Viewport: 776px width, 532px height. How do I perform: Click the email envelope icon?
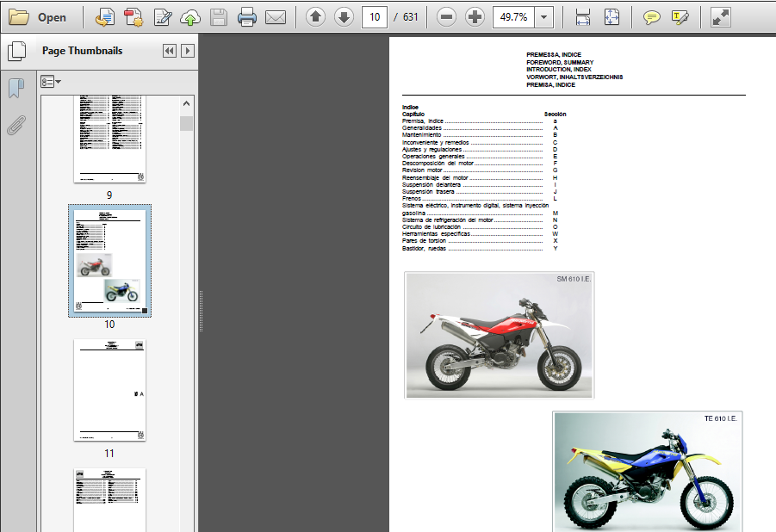(276, 18)
